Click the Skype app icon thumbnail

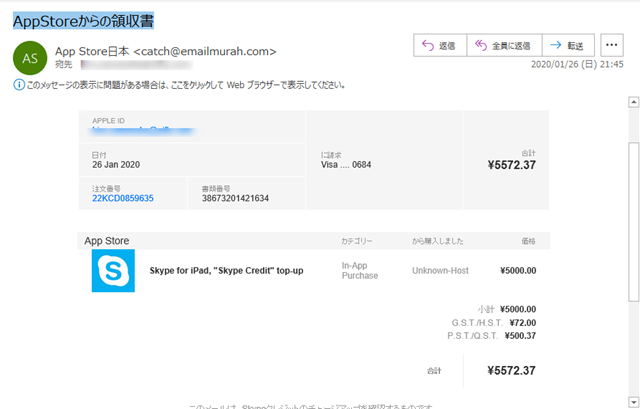pos(113,271)
